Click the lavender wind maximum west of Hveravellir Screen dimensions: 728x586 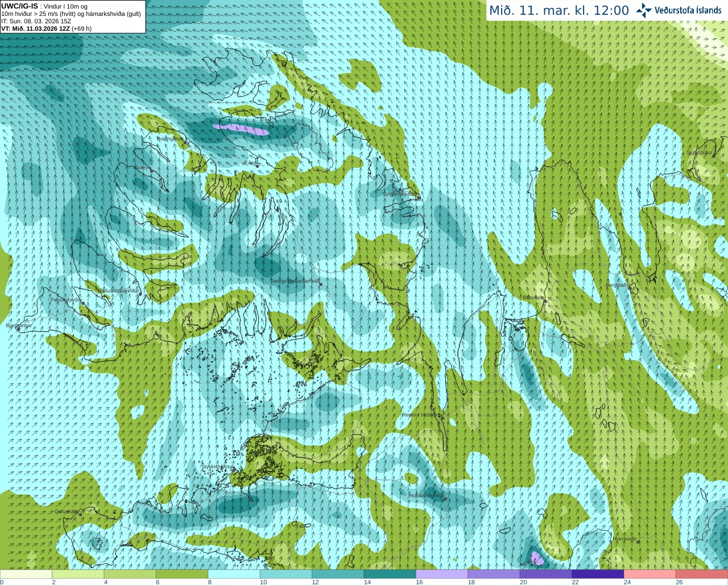click(x=537, y=558)
